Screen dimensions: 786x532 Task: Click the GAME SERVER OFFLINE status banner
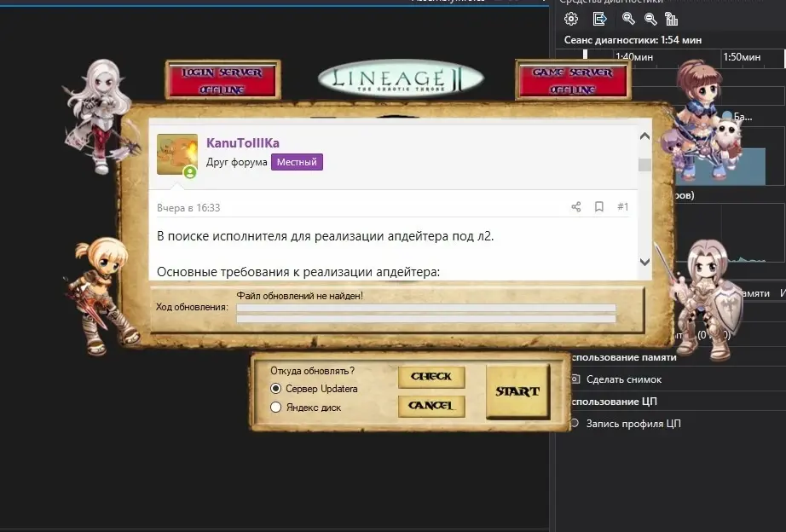coord(573,80)
